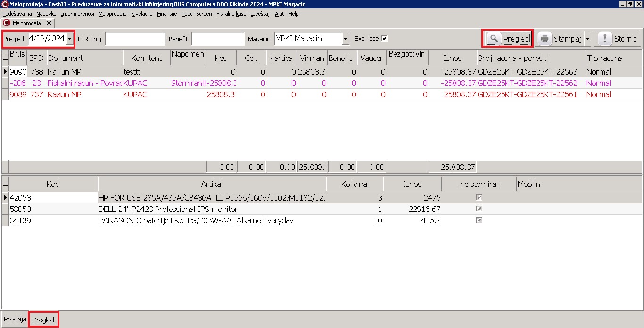The height and width of the screenshot is (328, 644).
Task: Click the Artikal column header
Action: pos(212,184)
